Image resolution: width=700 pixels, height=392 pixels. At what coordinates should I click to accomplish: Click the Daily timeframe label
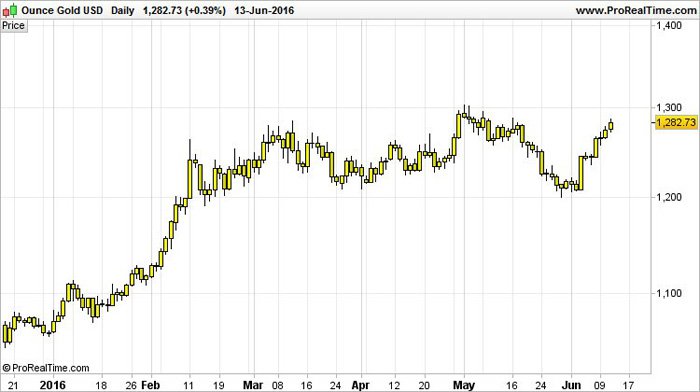pos(123,10)
